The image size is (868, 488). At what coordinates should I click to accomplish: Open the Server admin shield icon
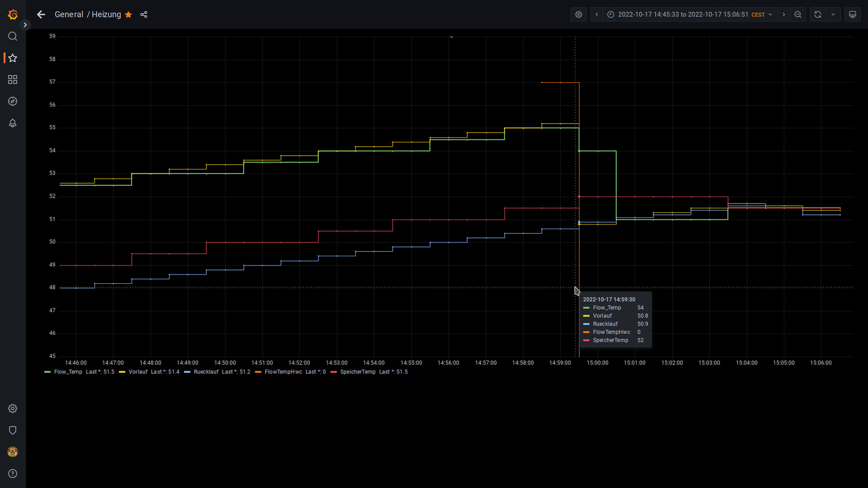13,430
